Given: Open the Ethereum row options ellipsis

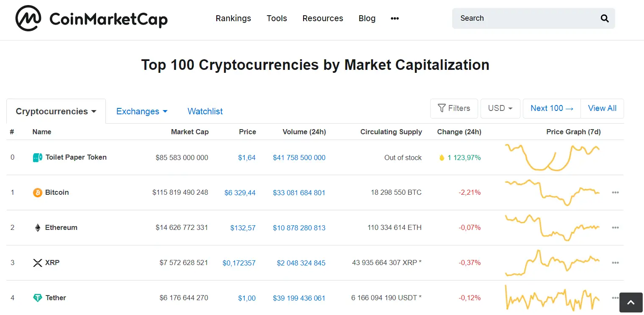Looking at the screenshot, I should pos(615,228).
